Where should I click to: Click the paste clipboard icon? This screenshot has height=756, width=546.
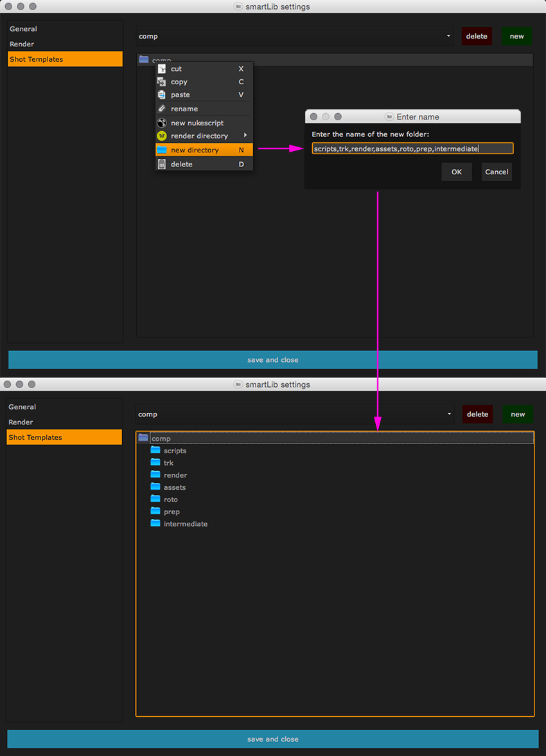[x=162, y=94]
